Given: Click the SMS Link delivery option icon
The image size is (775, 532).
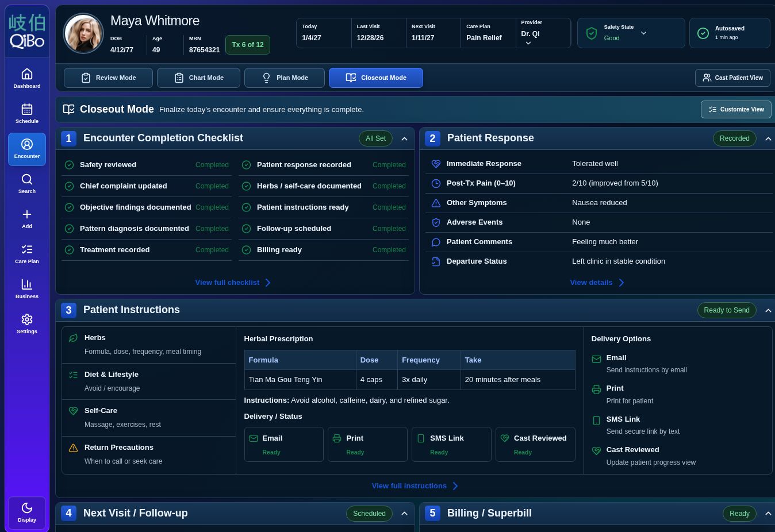Looking at the screenshot, I should tap(596, 420).
